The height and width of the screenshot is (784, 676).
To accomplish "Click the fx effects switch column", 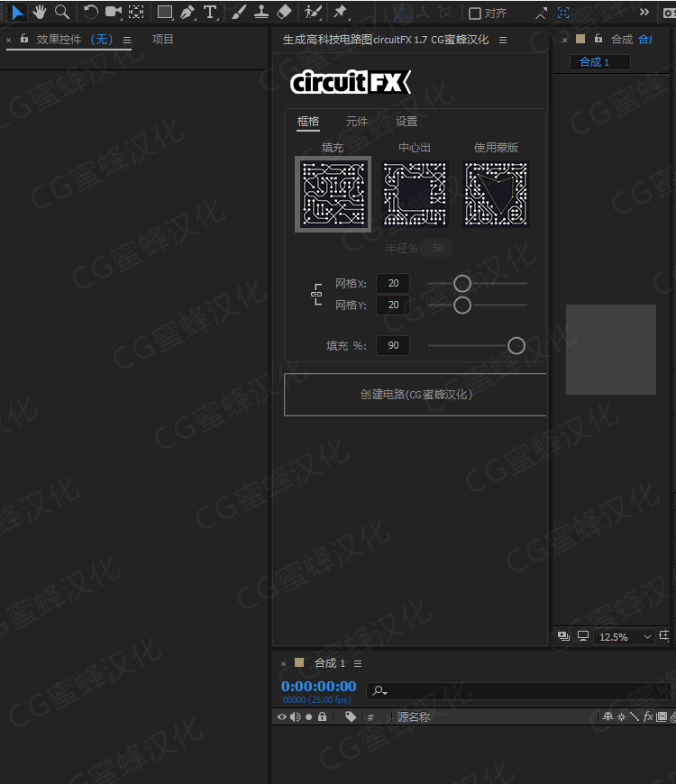I will [648, 717].
